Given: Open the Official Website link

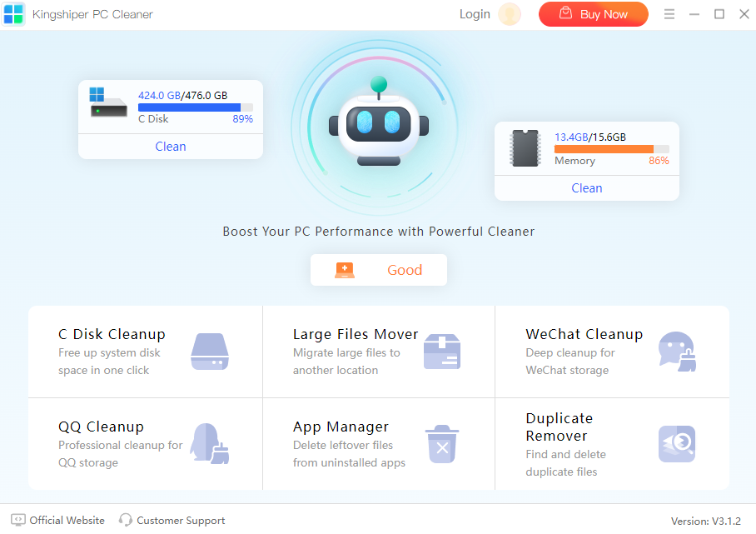Looking at the screenshot, I should pyautogui.click(x=58, y=521).
